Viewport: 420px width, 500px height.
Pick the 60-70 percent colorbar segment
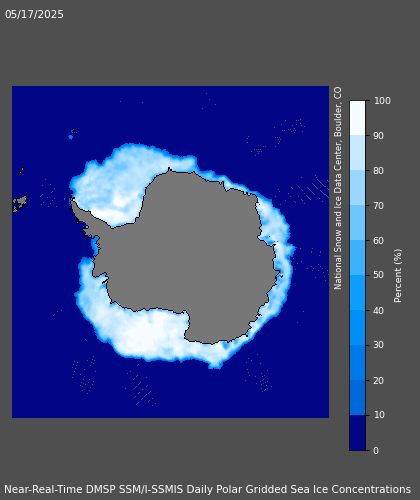tap(357, 223)
